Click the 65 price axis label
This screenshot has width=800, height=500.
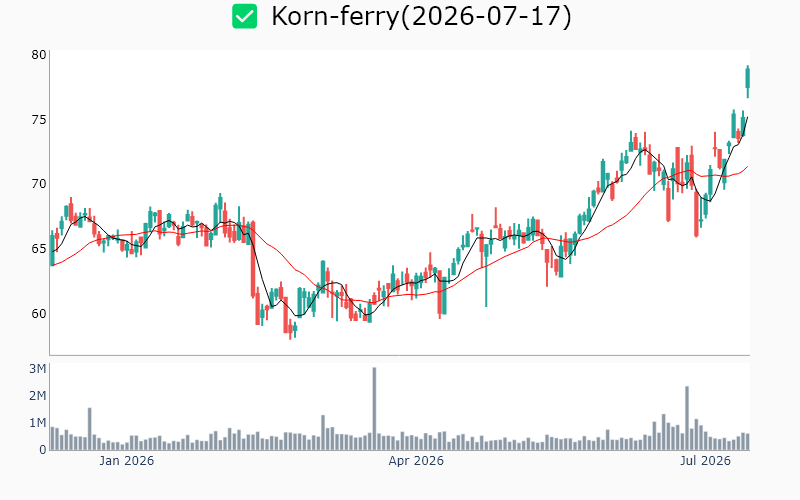pos(39,248)
